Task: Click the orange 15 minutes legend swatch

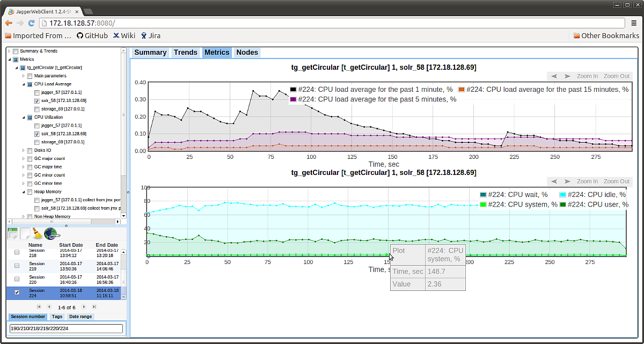Action: pos(462,90)
